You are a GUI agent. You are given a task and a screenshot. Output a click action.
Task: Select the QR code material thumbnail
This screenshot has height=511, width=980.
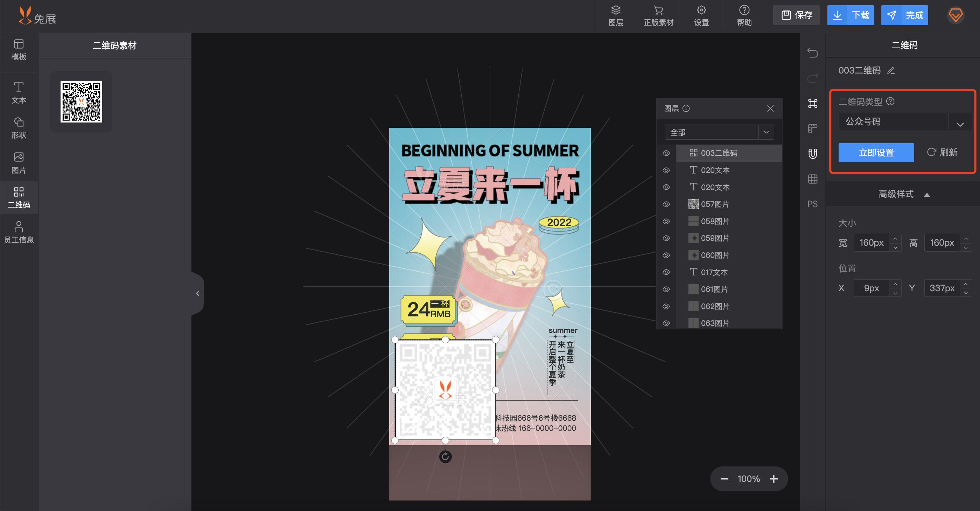pos(81,101)
